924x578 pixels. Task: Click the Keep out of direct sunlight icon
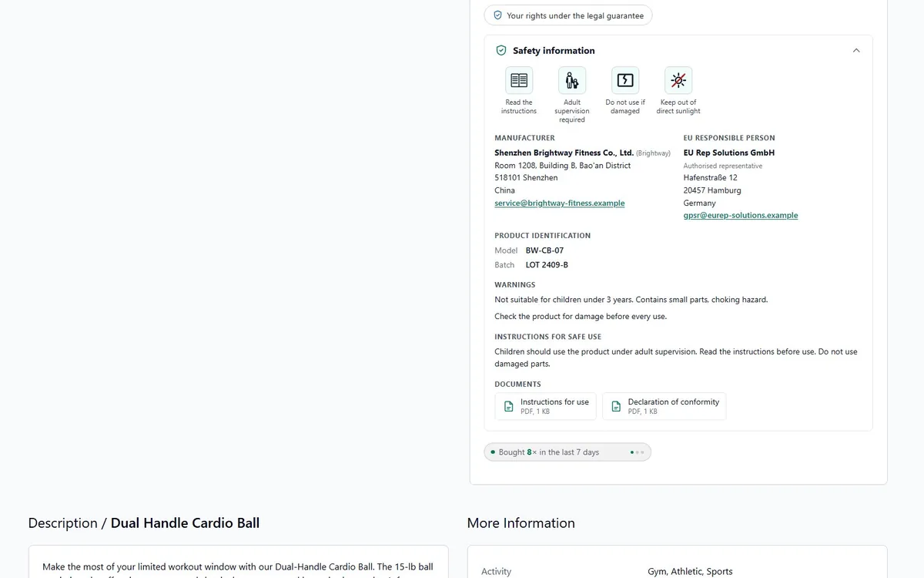[x=678, y=80]
